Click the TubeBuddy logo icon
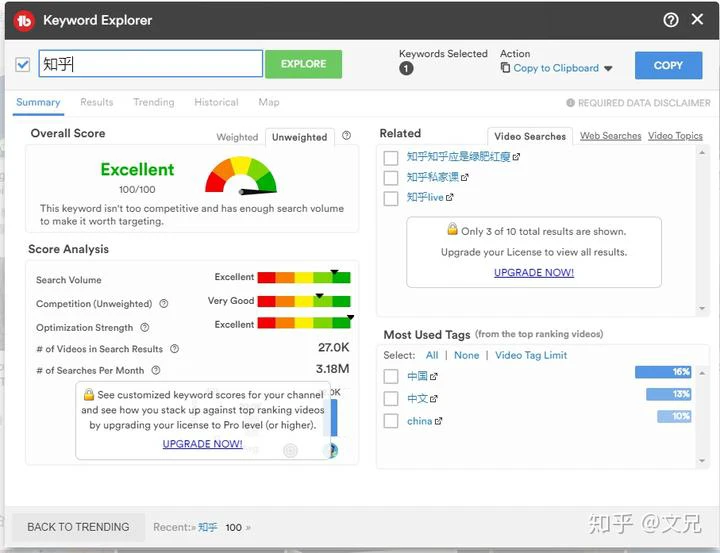This screenshot has width=720, height=553. (x=24, y=21)
